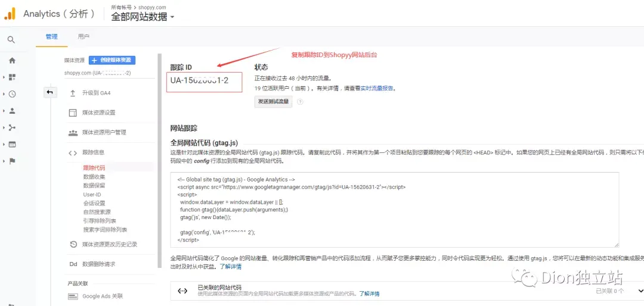Go to Home via the house icon
Image resolution: width=644 pixels, height=306 pixels.
click(x=12, y=61)
